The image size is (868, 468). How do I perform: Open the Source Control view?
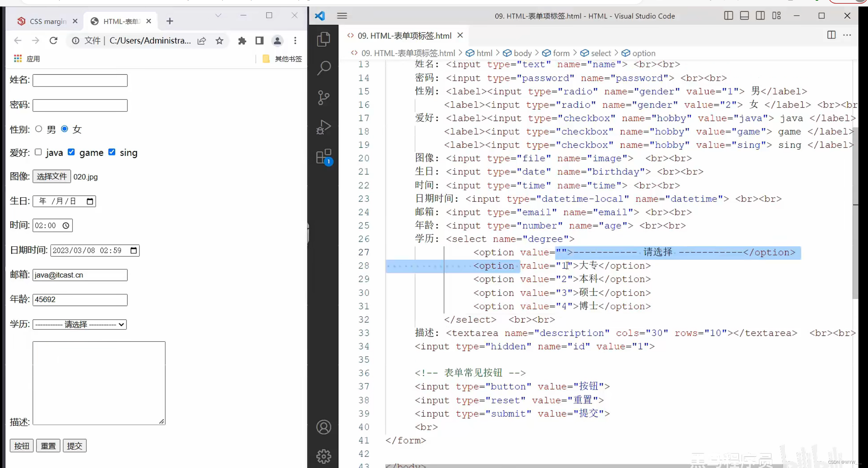click(324, 97)
